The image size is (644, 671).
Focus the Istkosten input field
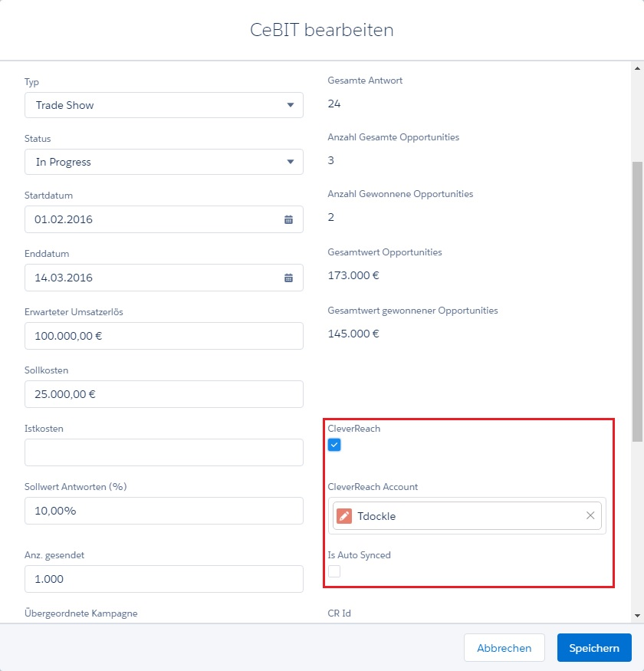(164, 452)
